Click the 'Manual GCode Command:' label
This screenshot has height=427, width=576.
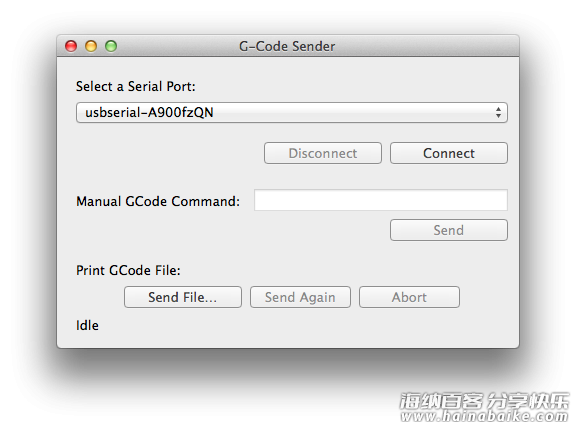(x=158, y=201)
